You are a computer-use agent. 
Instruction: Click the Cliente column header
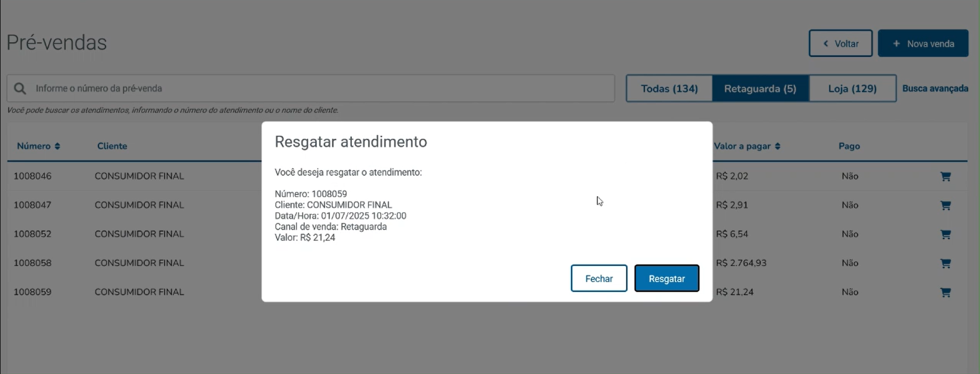click(x=112, y=146)
